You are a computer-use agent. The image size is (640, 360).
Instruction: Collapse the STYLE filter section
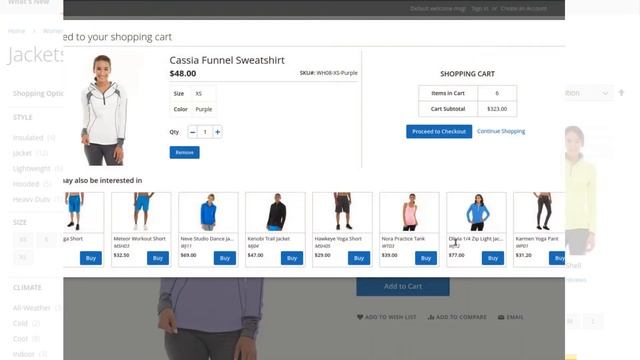click(22, 117)
